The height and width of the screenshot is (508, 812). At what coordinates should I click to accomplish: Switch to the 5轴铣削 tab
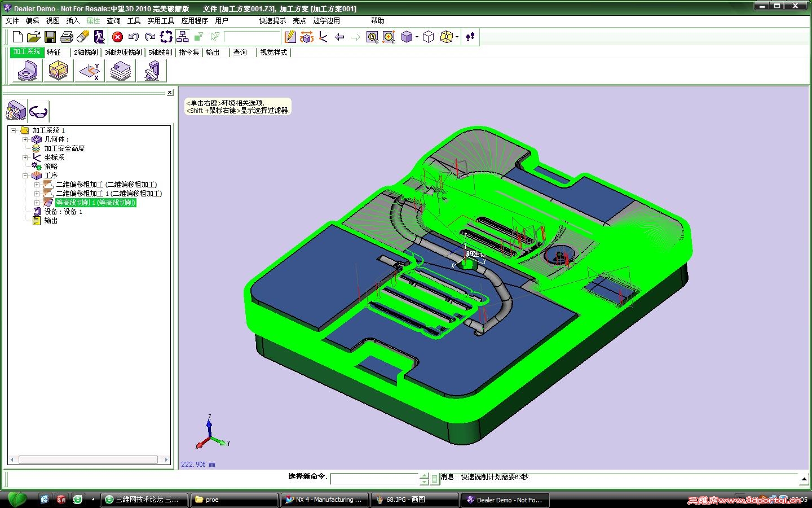click(160, 52)
